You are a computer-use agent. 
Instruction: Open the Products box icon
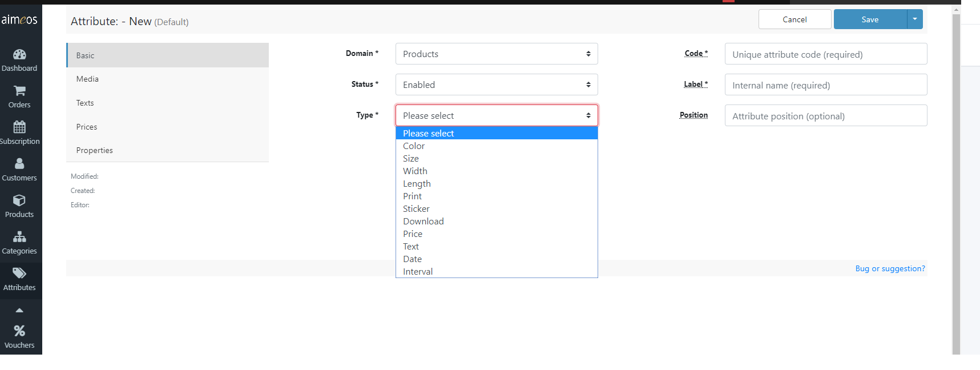pos(19,200)
